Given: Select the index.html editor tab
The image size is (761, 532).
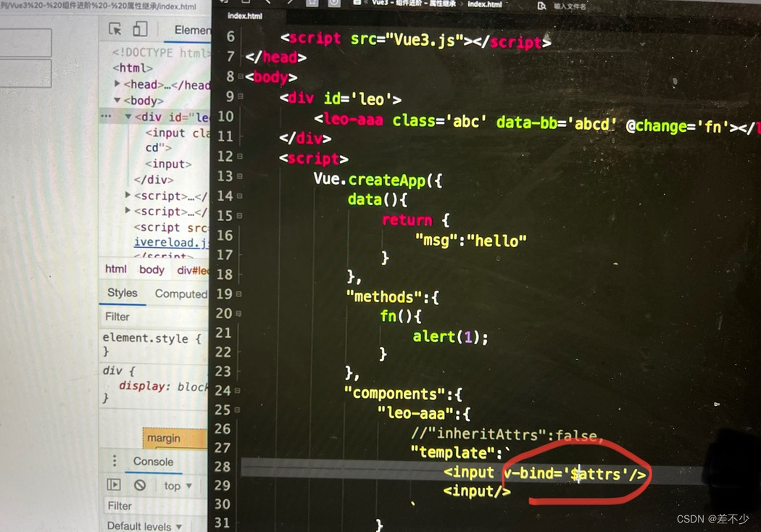Looking at the screenshot, I should pos(245,16).
